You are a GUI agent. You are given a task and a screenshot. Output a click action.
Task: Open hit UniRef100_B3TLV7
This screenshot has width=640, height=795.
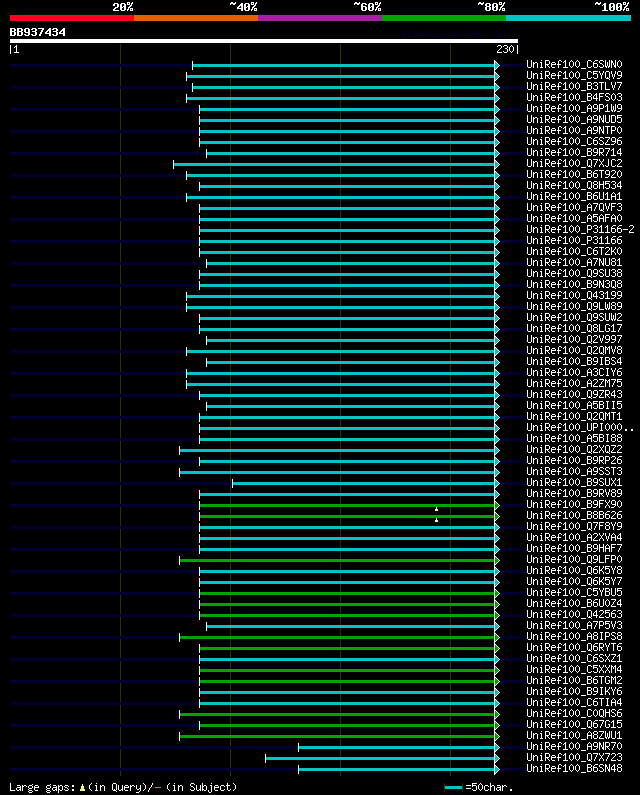pyautogui.click(x=574, y=87)
